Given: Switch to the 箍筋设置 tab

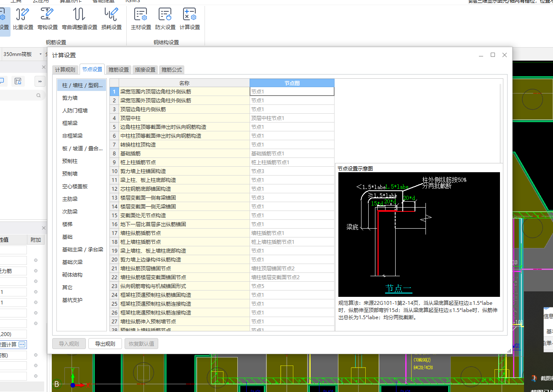Looking at the screenshot, I should (x=119, y=70).
